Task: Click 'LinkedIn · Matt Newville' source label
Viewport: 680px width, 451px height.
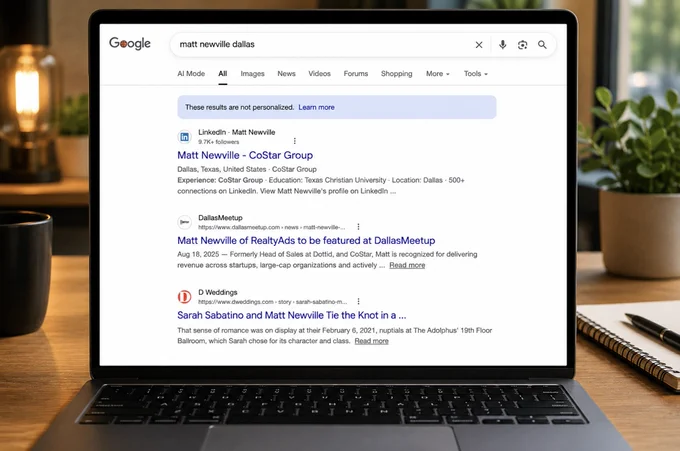Action: click(236, 132)
